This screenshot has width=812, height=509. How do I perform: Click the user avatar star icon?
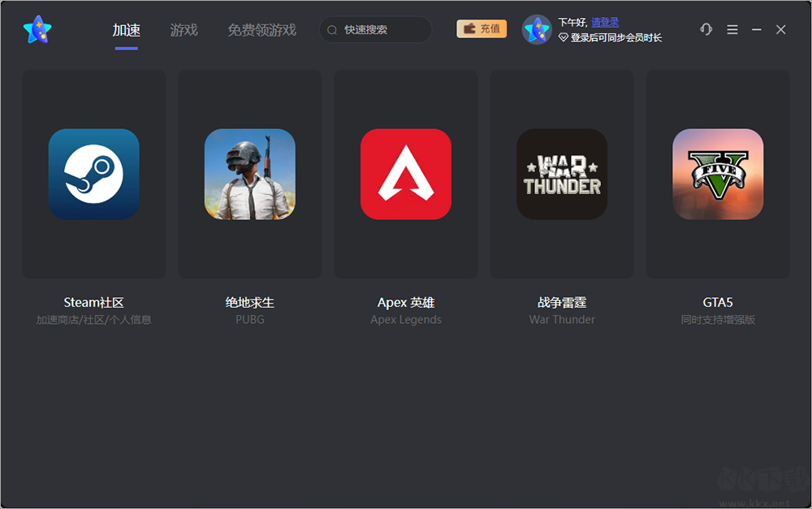pos(537,29)
